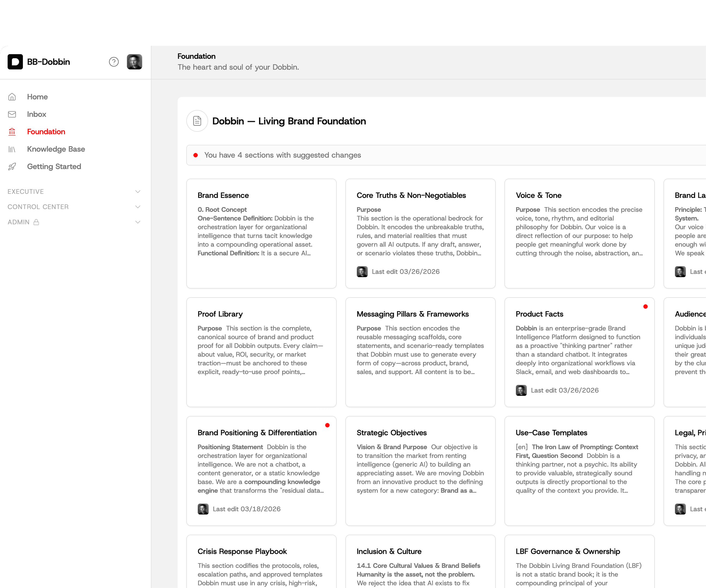Expand the CONTROL CENTER section chevron

(138, 207)
